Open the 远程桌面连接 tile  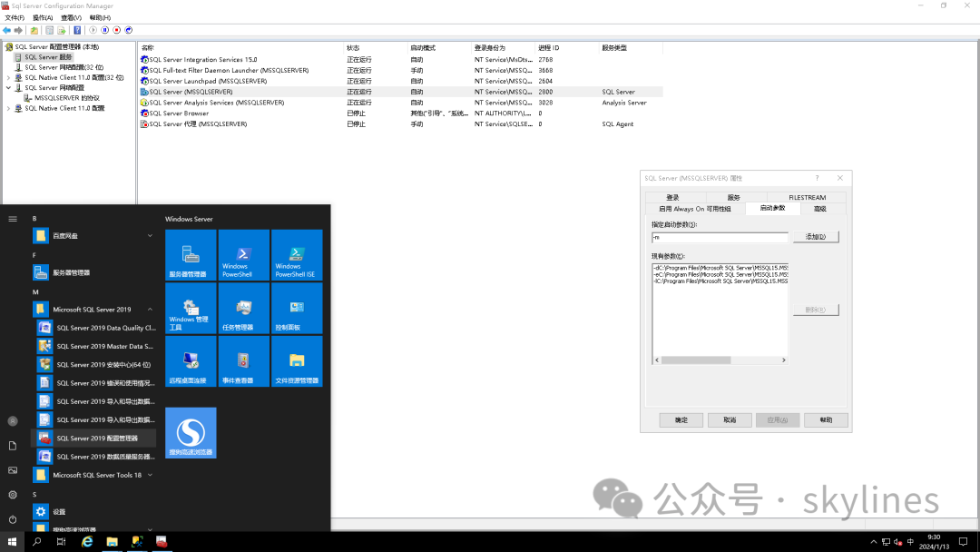click(191, 361)
